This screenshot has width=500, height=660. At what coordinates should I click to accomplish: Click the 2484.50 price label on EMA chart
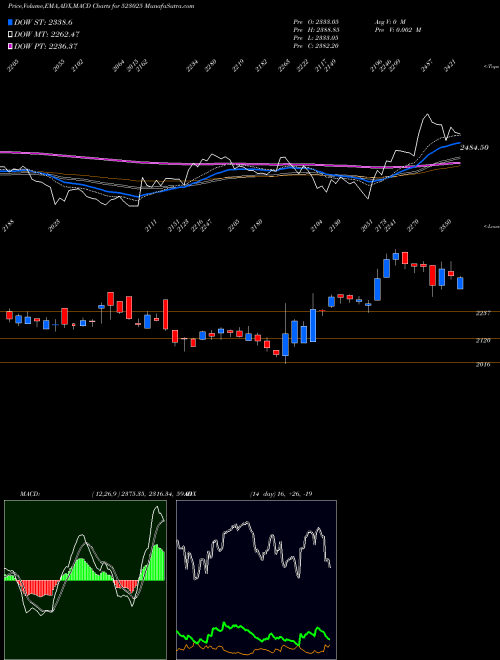474,148
